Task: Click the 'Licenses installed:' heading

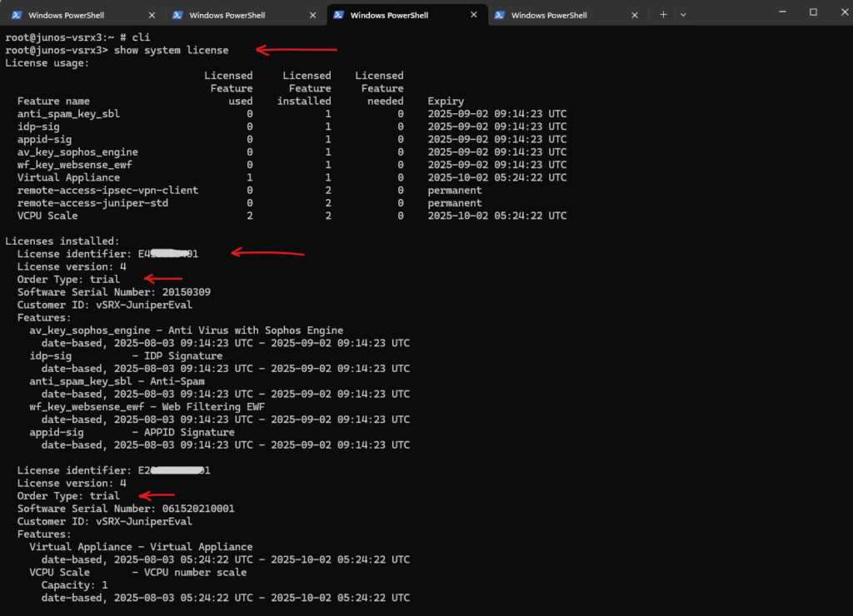Action: point(62,241)
